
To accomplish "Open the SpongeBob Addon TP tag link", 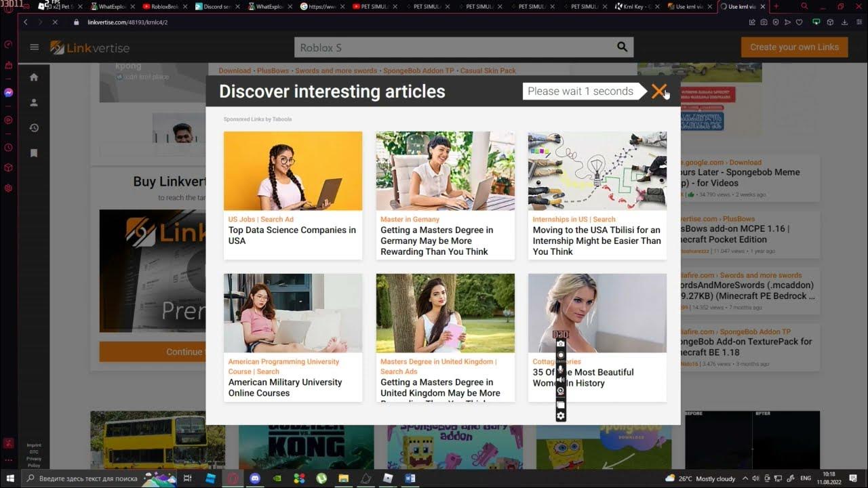I will tap(418, 70).
